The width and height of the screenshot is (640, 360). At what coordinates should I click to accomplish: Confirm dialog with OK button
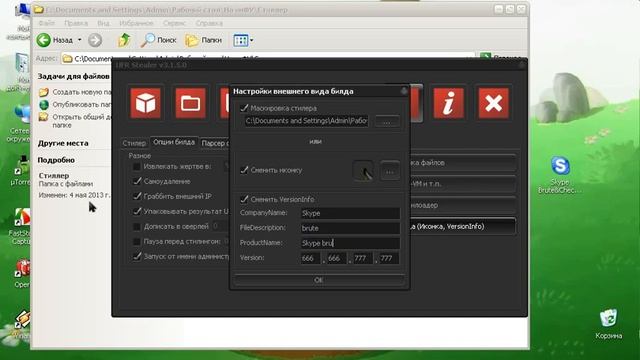tap(319, 280)
